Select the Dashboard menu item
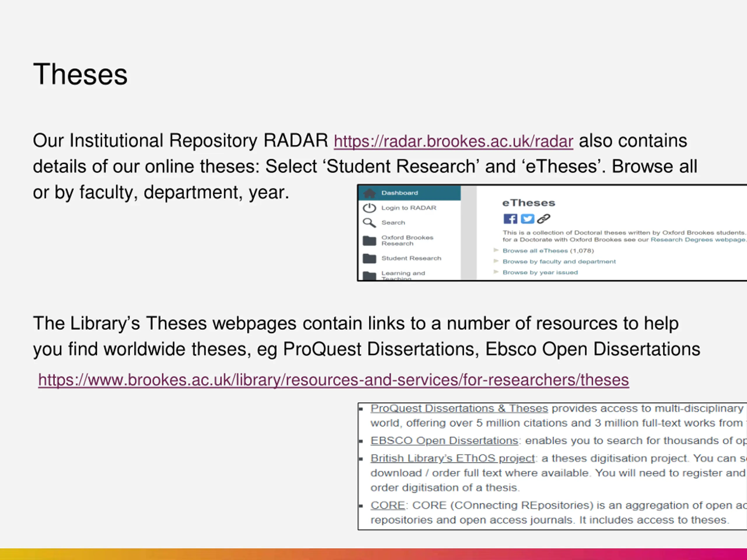Image resolution: width=747 pixels, height=560 pixels. [410, 193]
